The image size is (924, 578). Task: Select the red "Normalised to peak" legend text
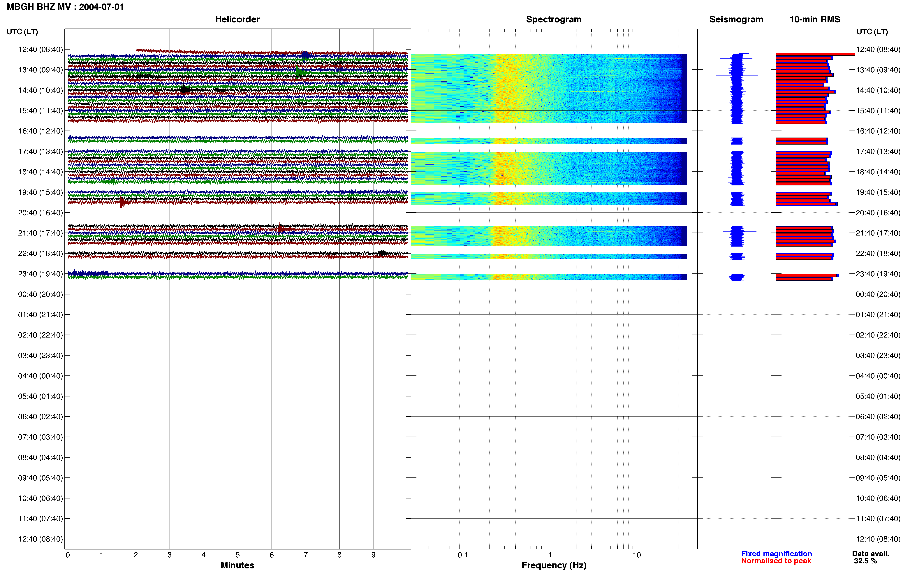click(776, 561)
